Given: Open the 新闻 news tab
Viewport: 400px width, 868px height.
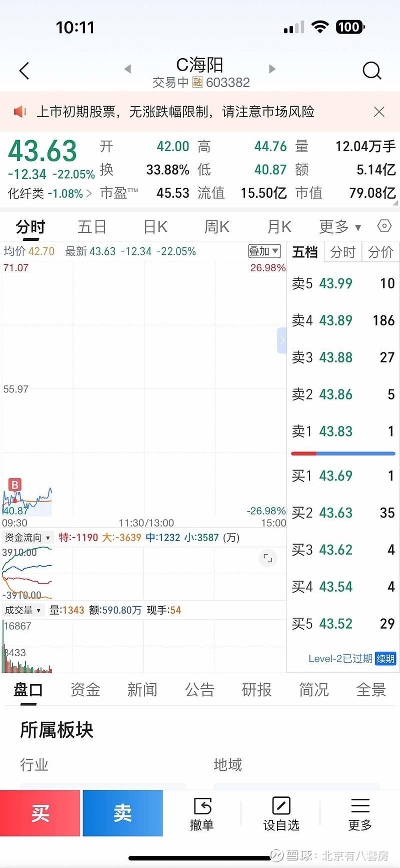Looking at the screenshot, I should click(142, 690).
